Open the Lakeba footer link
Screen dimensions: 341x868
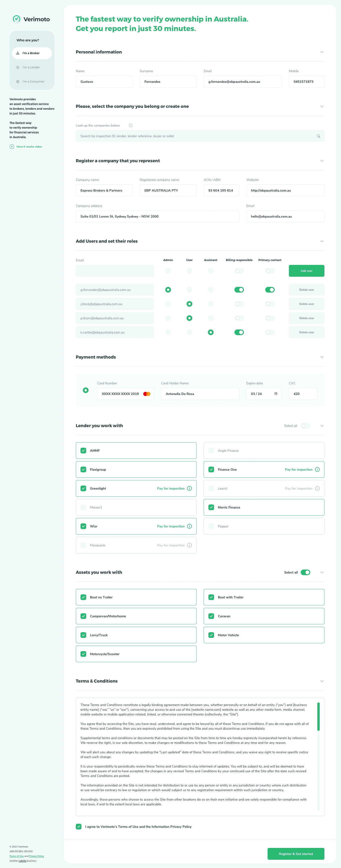pos(22,861)
